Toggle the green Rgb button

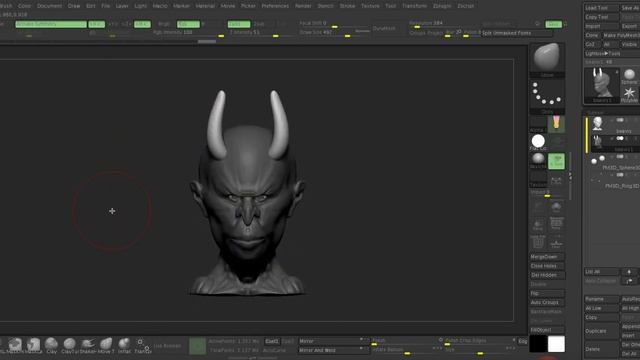pos(188,24)
